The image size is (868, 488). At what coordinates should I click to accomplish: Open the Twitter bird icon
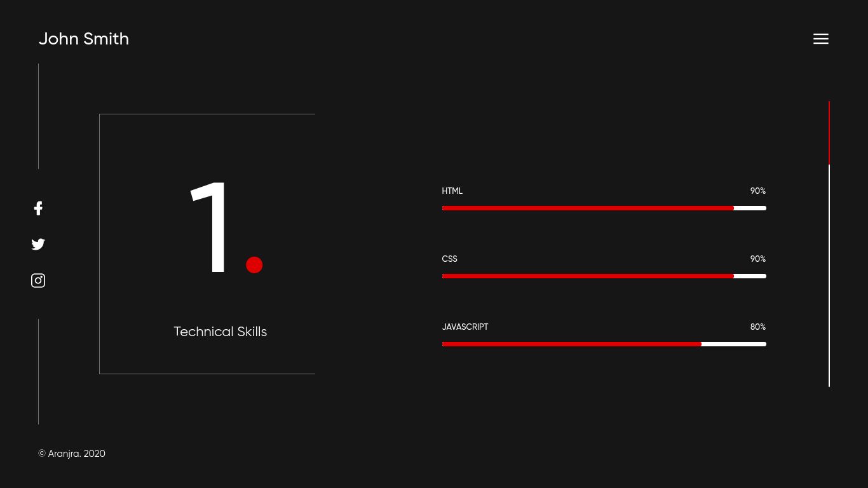click(x=38, y=244)
